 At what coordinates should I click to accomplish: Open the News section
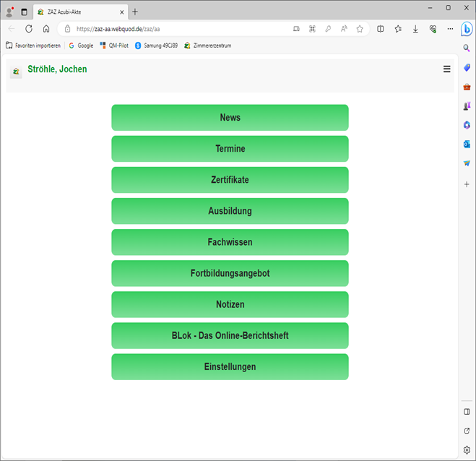click(x=230, y=118)
